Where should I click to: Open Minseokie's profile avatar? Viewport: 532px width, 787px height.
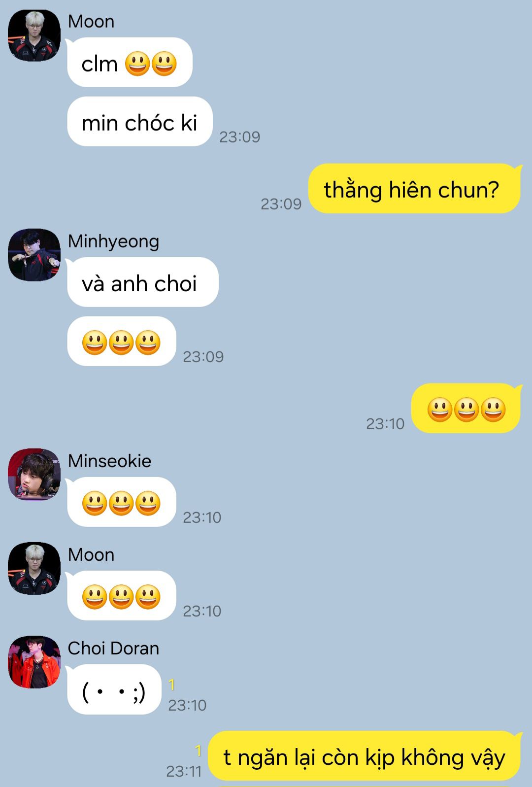pos(34,475)
